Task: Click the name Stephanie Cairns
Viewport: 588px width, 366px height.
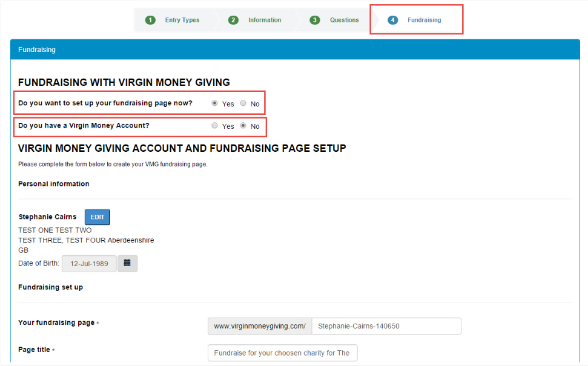Action: (x=47, y=217)
